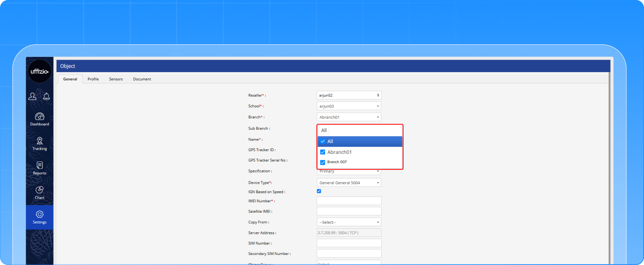The width and height of the screenshot is (644, 265).
Task: Open the Document tab
Action: point(142,79)
